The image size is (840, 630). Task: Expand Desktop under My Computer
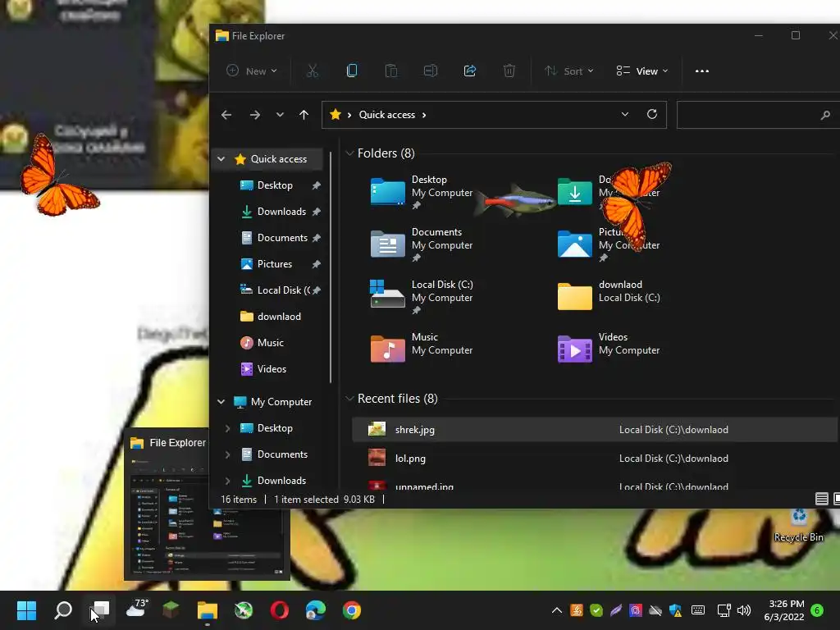pos(227,428)
